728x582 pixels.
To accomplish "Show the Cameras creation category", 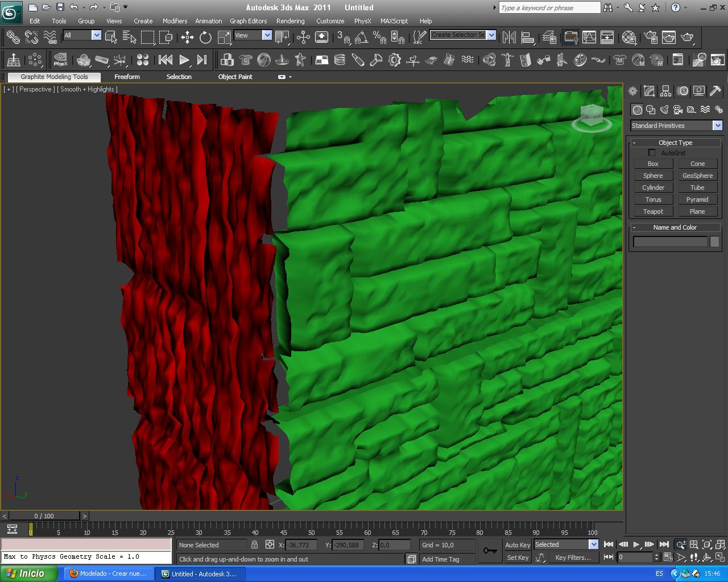I will coord(678,110).
